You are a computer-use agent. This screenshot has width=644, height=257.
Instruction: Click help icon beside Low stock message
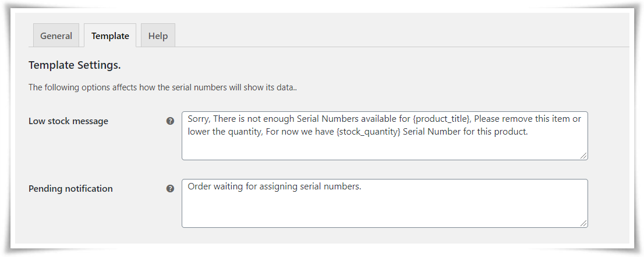pyautogui.click(x=170, y=121)
